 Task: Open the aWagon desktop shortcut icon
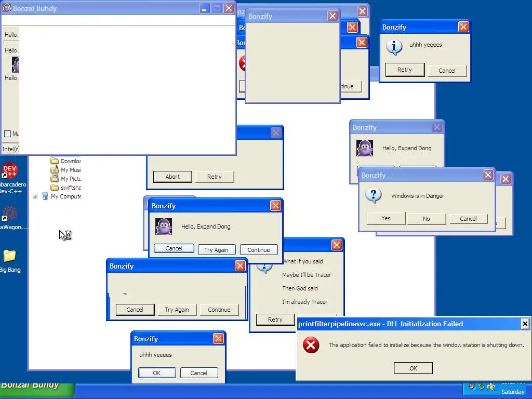pos(9,214)
